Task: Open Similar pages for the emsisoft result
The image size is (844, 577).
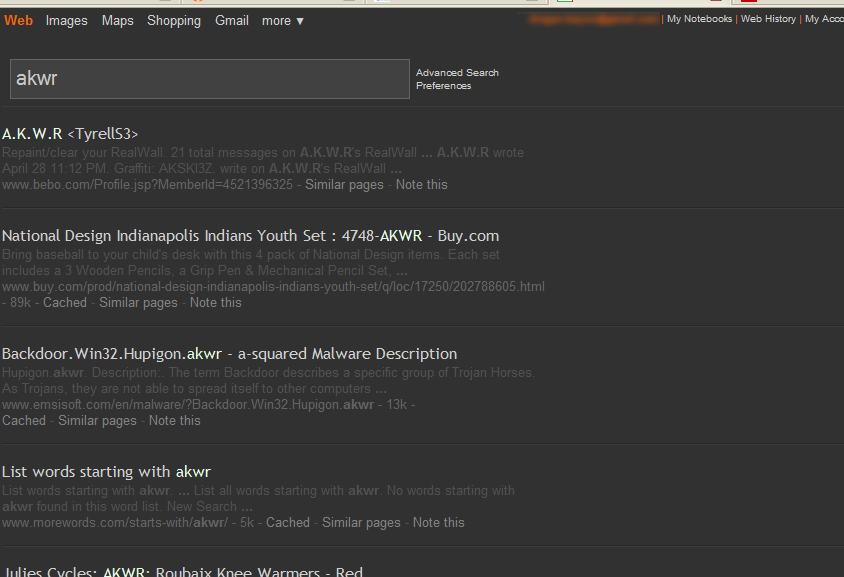Action: pos(97,420)
